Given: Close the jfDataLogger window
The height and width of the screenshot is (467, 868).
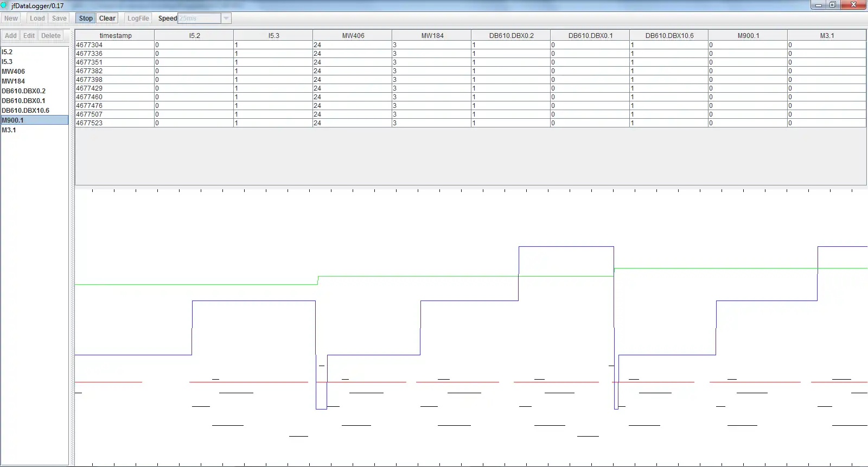Looking at the screenshot, I should pyautogui.click(x=853, y=5).
